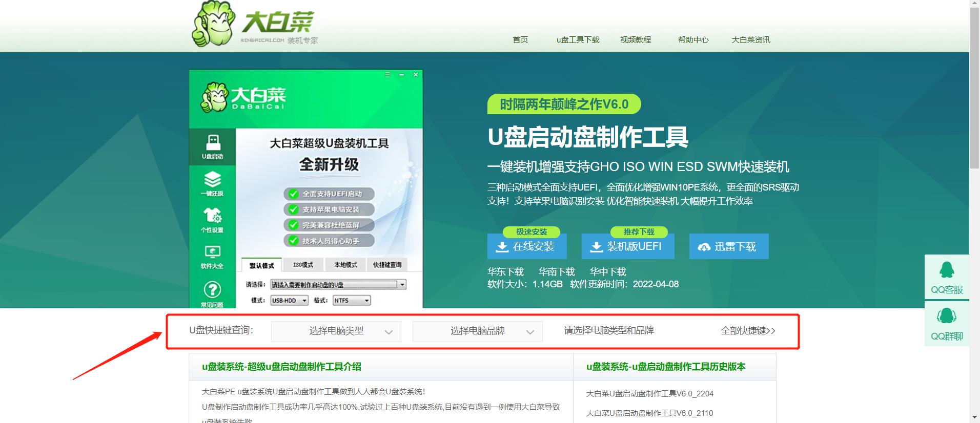Image resolution: width=980 pixels, height=423 pixels.
Task: Expand the 选择电脑类型 dropdown
Action: point(336,331)
